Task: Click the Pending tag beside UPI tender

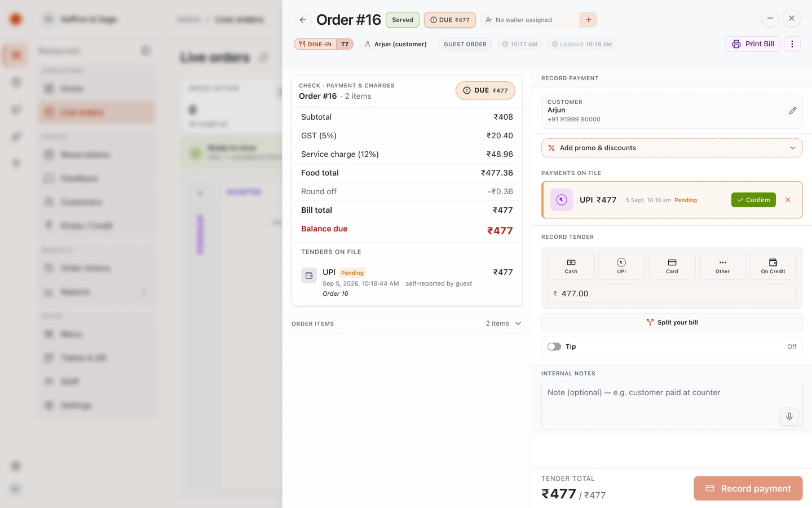Action: click(x=352, y=273)
